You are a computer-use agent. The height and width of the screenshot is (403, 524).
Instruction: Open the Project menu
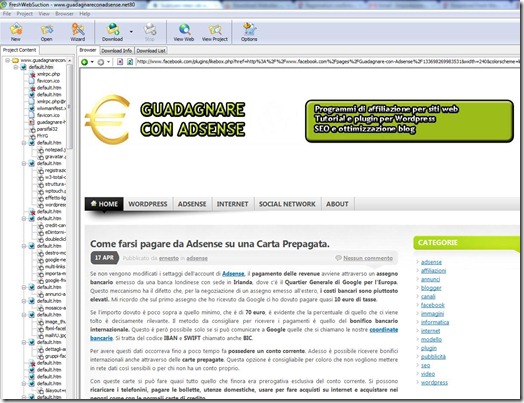coord(24,14)
